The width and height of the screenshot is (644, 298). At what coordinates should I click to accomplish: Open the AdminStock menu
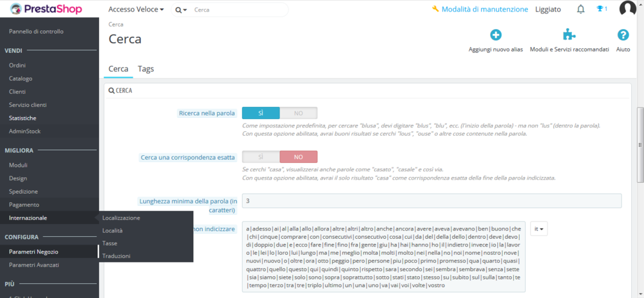pyautogui.click(x=24, y=131)
